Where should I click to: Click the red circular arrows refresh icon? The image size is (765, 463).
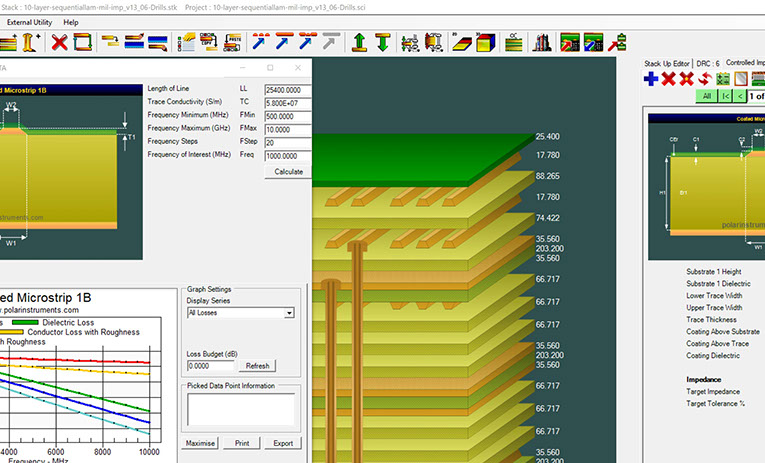(x=706, y=79)
